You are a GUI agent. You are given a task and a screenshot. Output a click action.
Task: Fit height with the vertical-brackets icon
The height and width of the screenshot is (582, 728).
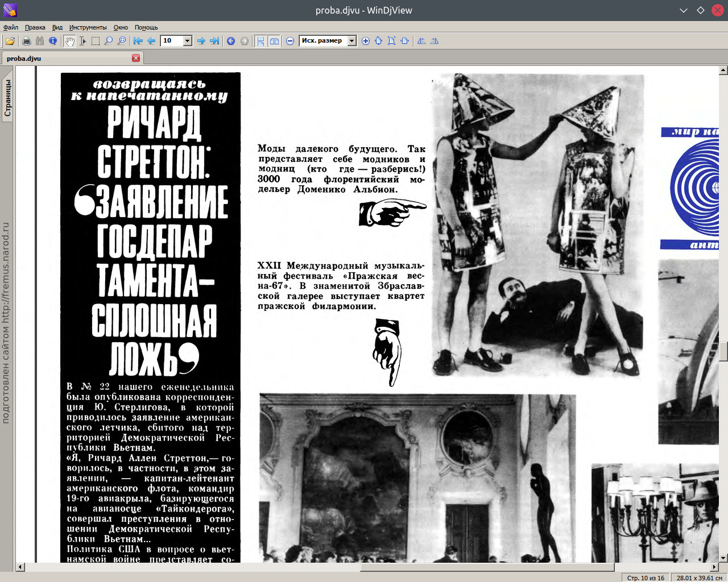(x=391, y=41)
